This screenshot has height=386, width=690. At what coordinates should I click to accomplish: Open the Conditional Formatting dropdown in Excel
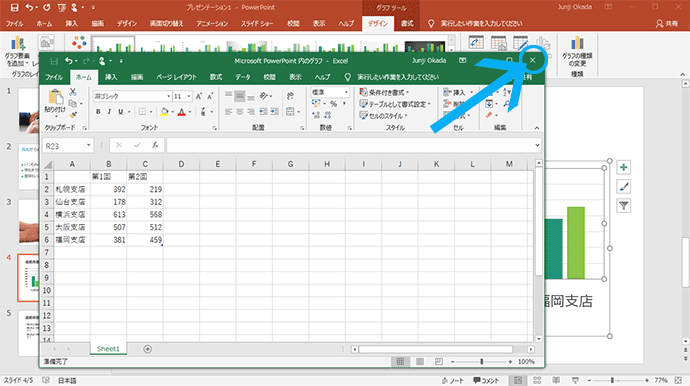384,92
